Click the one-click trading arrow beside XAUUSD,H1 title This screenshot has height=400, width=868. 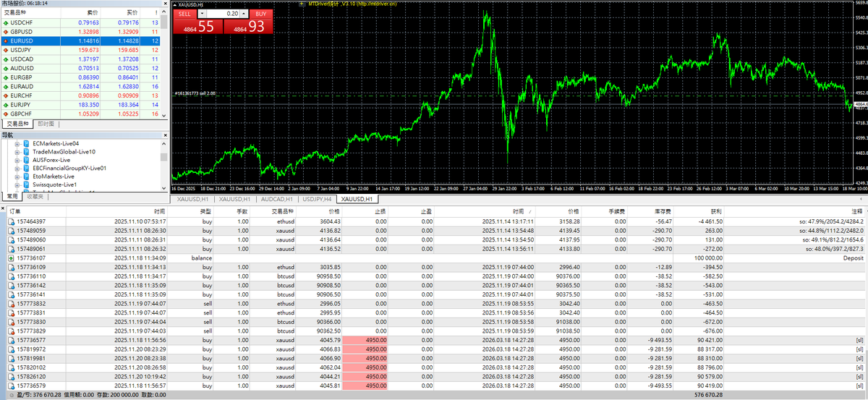175,4
